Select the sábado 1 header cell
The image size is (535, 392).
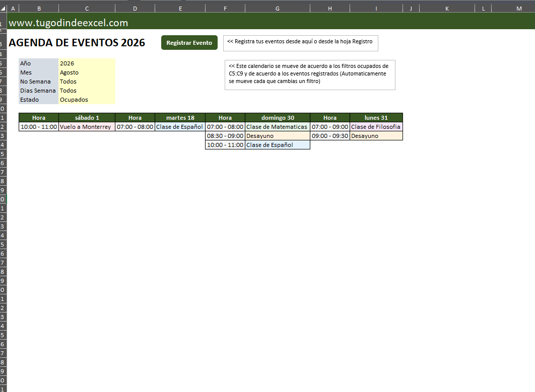click(x=87, y=118)
